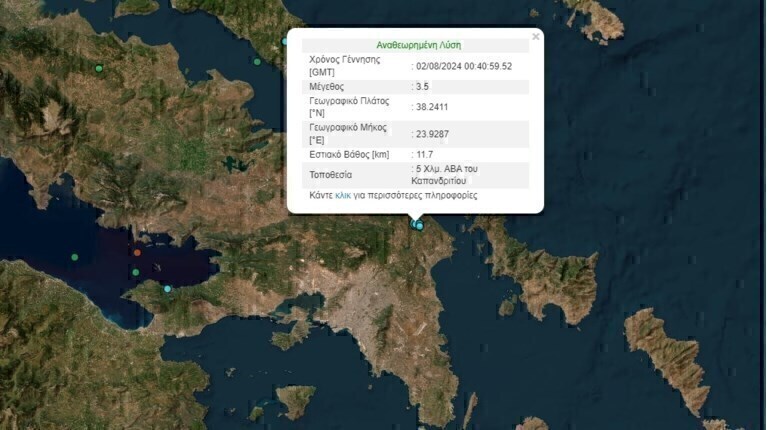This screenshot has width=767, height=430.
Task: Click the 'Αναθεωρημένη Λύση' popup header
Action: [x=418, y=45]
